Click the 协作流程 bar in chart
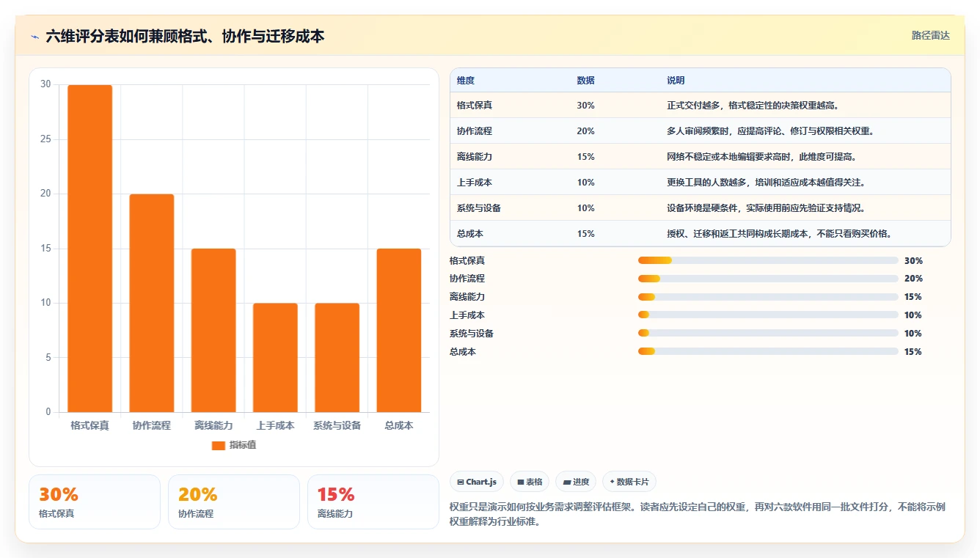 pos(152,303)
